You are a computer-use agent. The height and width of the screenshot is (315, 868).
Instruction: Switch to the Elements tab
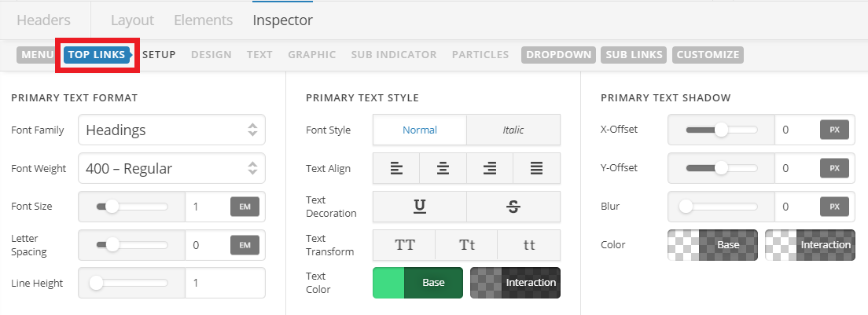coord(203,20)
